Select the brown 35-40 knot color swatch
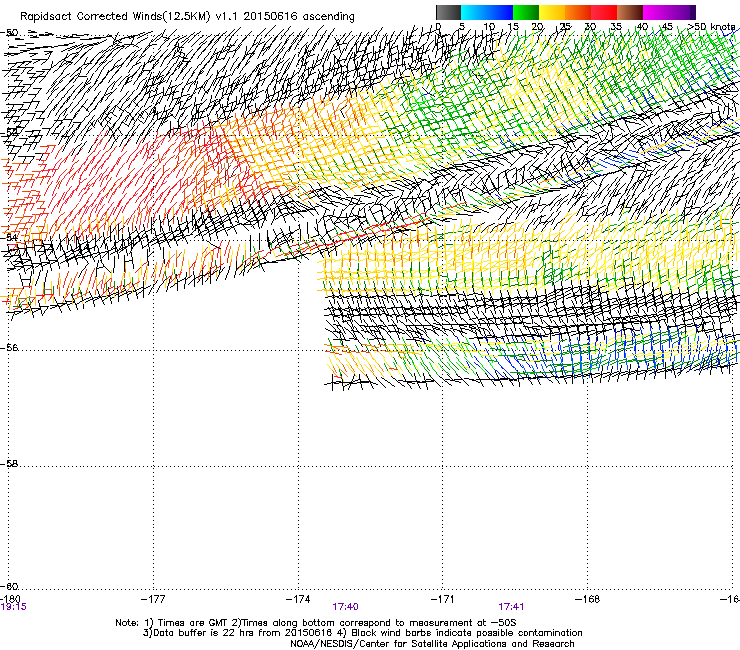The width and height of the screenshot is (740, 650). [630, 12]
